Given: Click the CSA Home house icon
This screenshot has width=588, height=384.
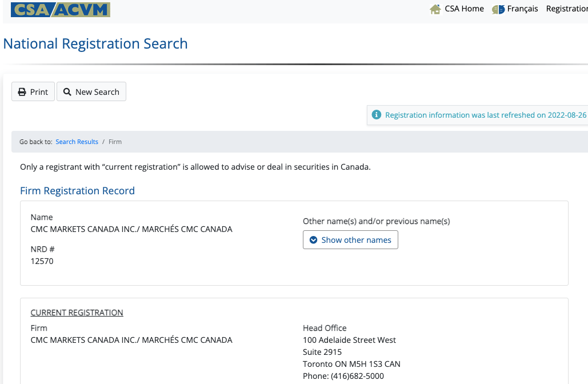Looking at the screenshot, I should (x=435, y=9).
